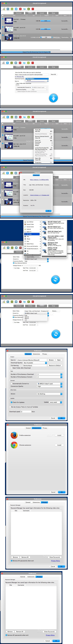This screenshot has height=644, width=73.
Task: Click youtube URL input field in URL-entry window
Action: click(x=32, y=75)
